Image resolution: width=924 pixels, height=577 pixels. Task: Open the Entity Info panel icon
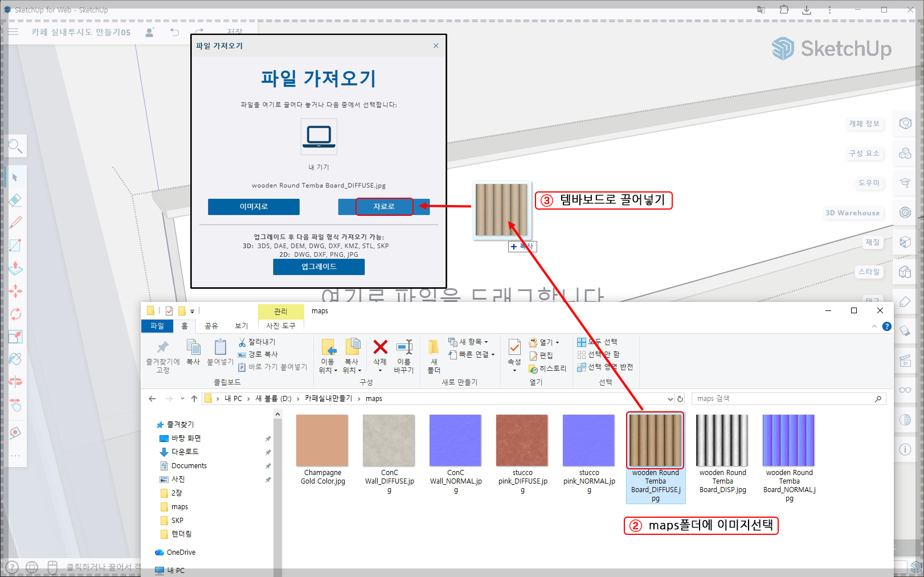tap(905, 124)
